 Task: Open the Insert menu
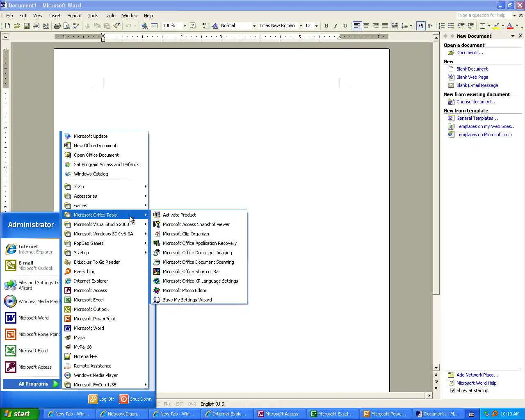point(55,16)
